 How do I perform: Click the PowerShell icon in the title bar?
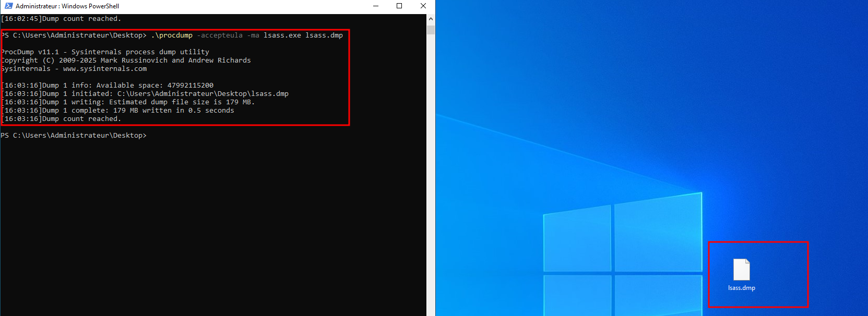click(x=8, y=6)
